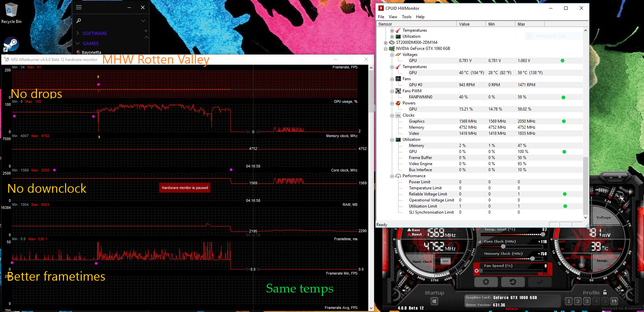The width and height of the screenshot is (644, 312).
Task: Click the Afterburner apply checkmark button
Action: tap(540, 282)
